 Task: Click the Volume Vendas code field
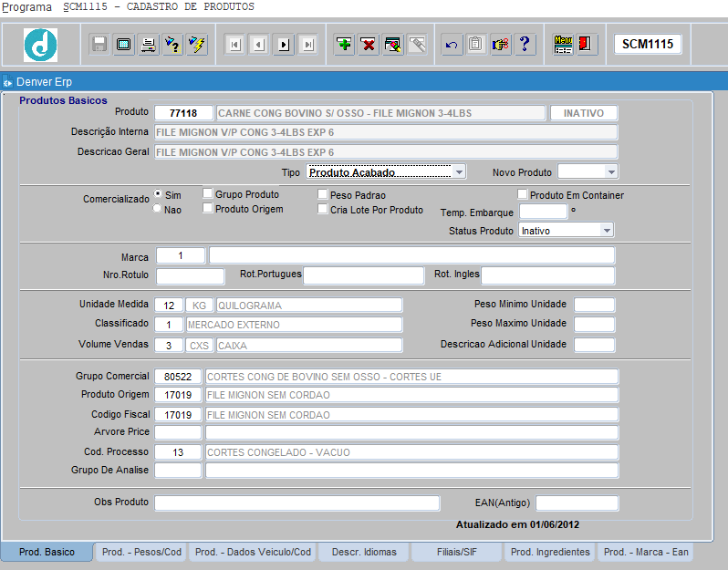tap(169, 346)
